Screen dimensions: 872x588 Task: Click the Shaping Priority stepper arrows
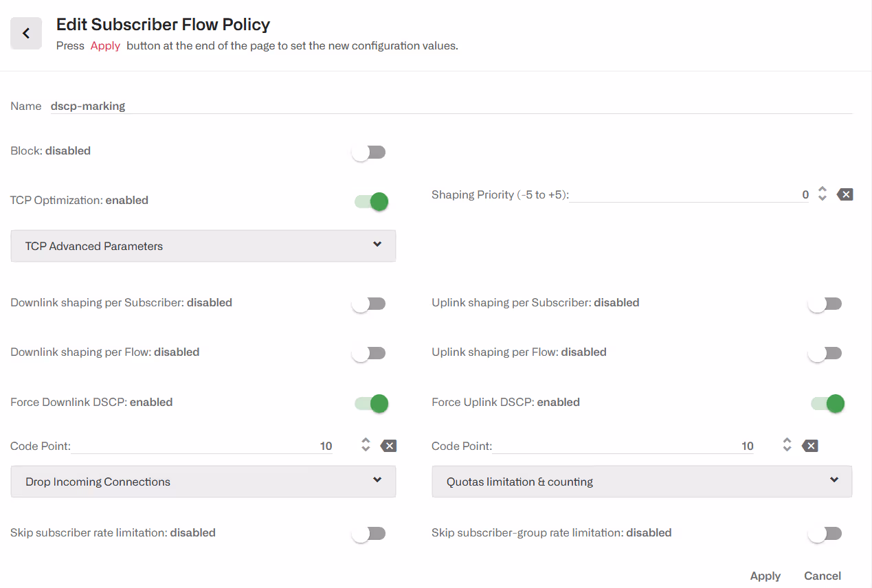pyautogui.click(x=822, y=194)
